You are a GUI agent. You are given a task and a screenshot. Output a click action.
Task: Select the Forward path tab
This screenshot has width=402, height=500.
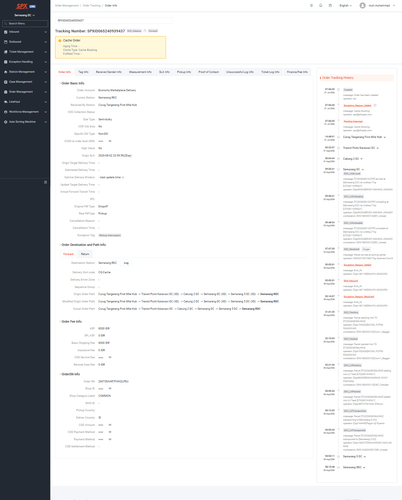[x=68, y=254]
